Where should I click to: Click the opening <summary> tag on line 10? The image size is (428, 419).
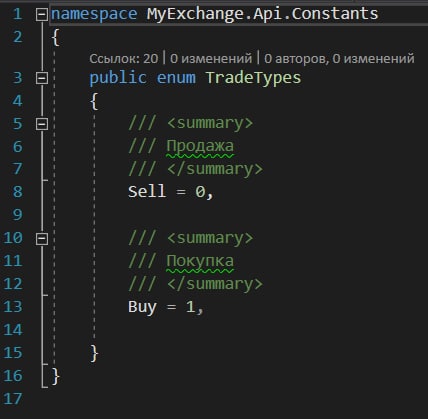click(210, 238)
